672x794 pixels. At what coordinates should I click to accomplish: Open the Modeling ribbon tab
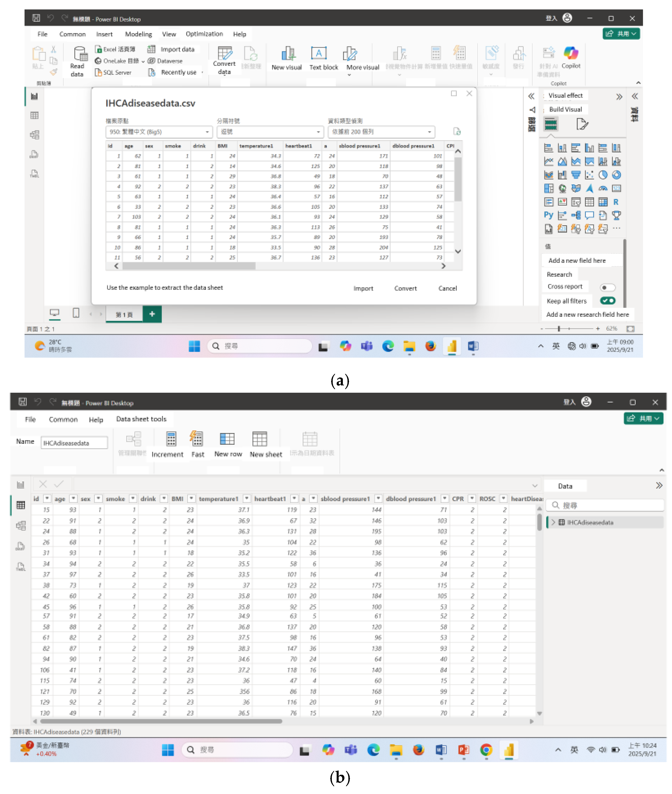[x=138, y=34]
